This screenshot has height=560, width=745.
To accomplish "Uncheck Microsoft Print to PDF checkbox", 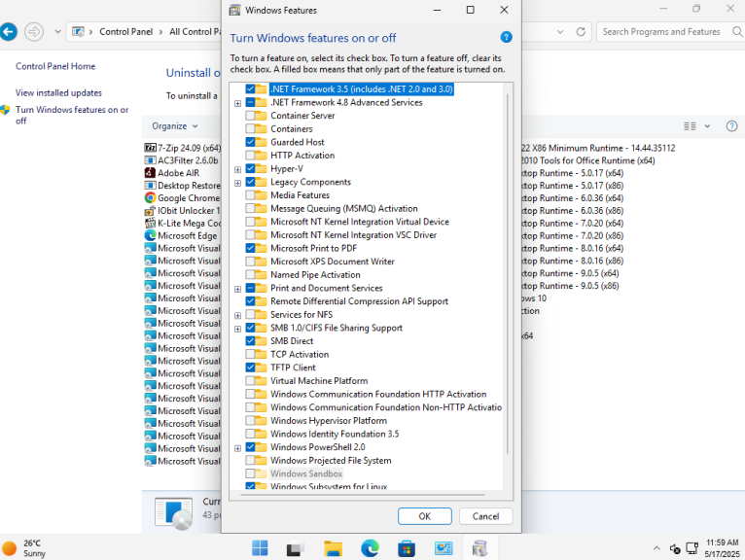I will pyautogui.click(x=250, y=248).
